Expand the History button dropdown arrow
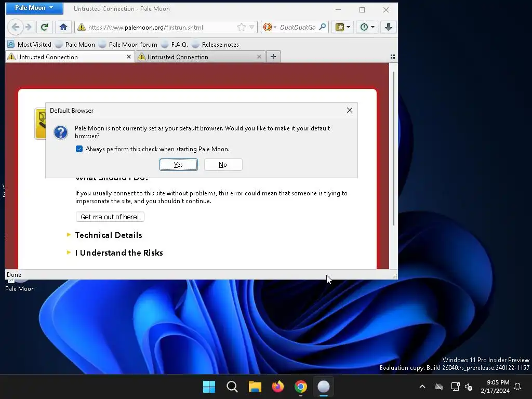532x399 pixels. click(373, 27)
